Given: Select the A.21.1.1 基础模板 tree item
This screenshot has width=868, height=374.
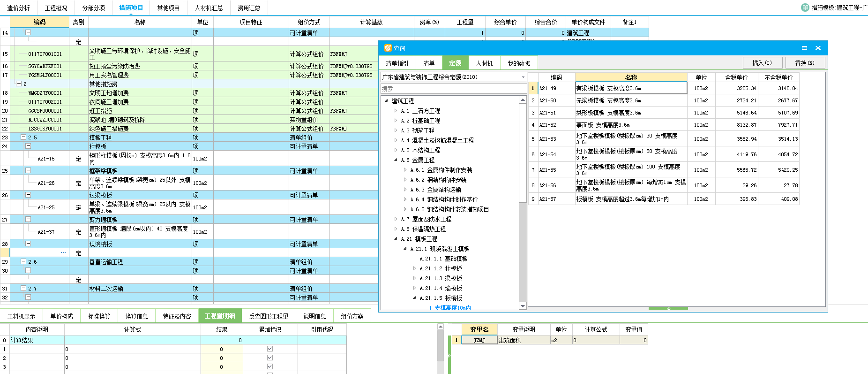Looking at the screenshot, I should click(x=443, y=259).
